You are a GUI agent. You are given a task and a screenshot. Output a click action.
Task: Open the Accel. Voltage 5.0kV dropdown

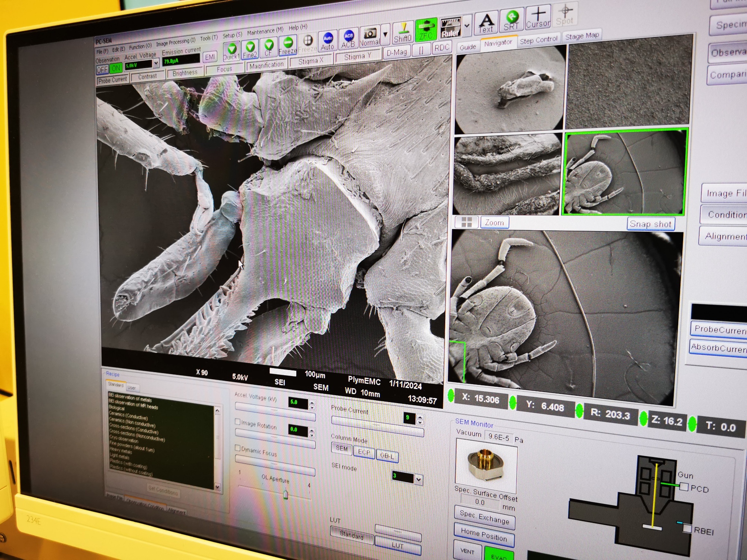156,63
